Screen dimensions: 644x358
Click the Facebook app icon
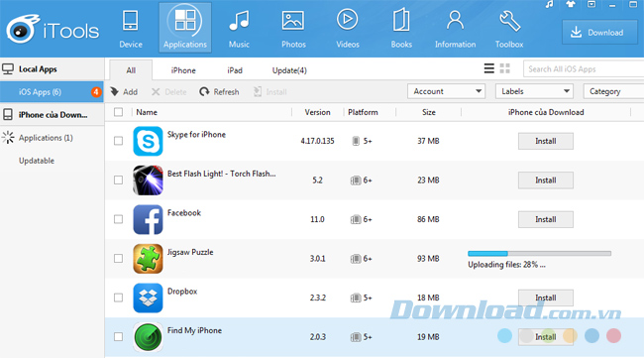[148, 219]
